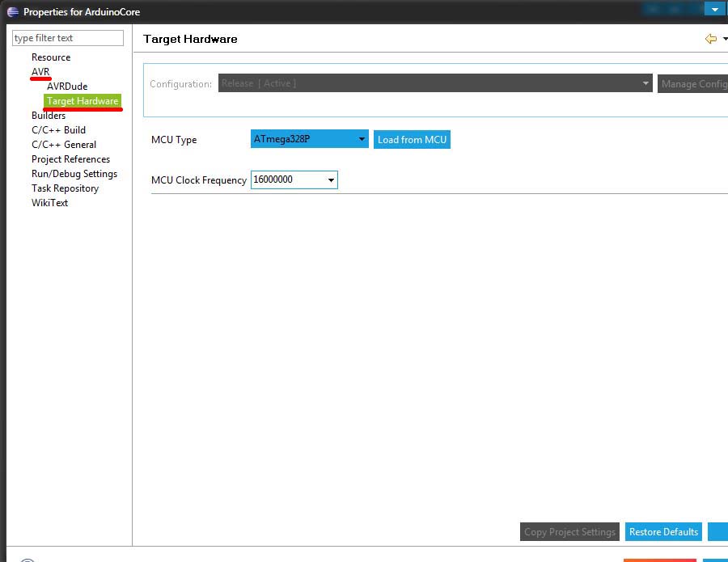Open the Configuration dropdown
This screenshot has width=728, height=562.
435,83
